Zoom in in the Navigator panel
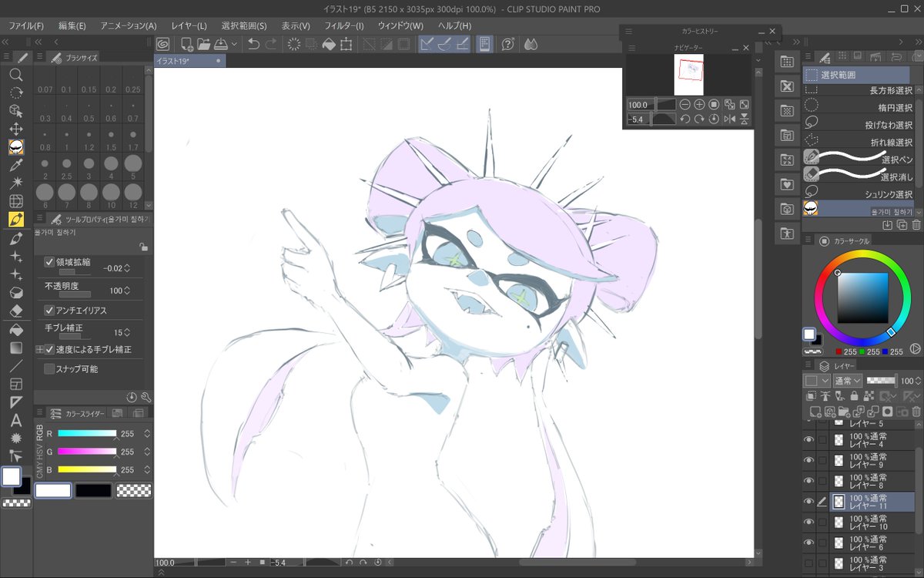Viewport: 924px width, 578px height. [x=699, y=104]
